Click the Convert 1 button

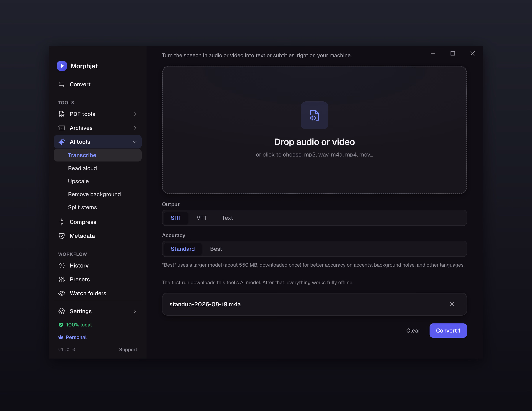[x=448, y=331]
